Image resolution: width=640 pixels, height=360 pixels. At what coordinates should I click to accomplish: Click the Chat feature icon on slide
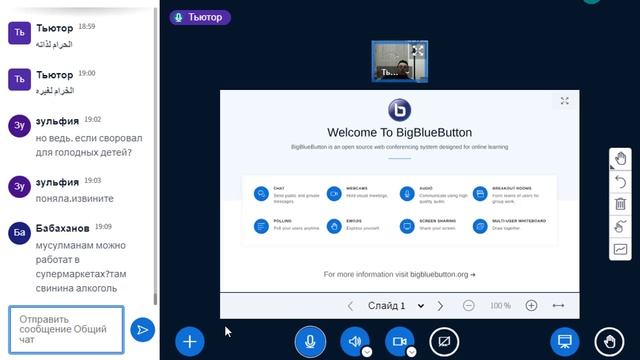[261, 194]
